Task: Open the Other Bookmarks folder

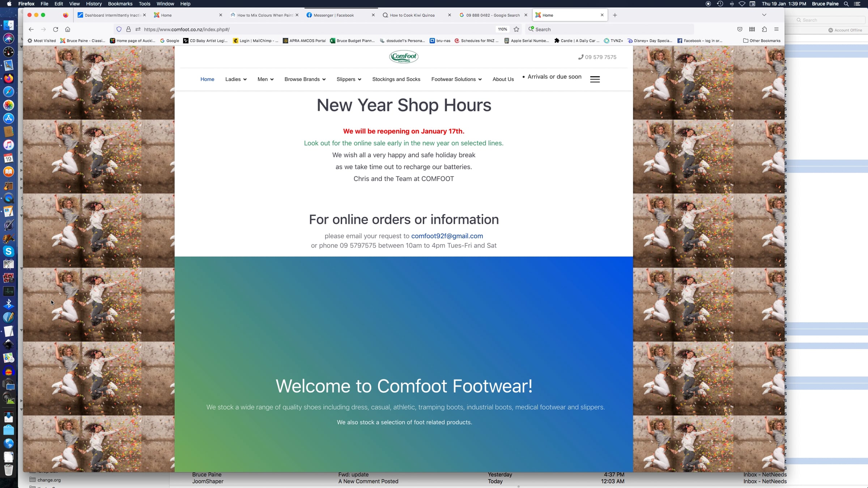Action: [762, 40]
